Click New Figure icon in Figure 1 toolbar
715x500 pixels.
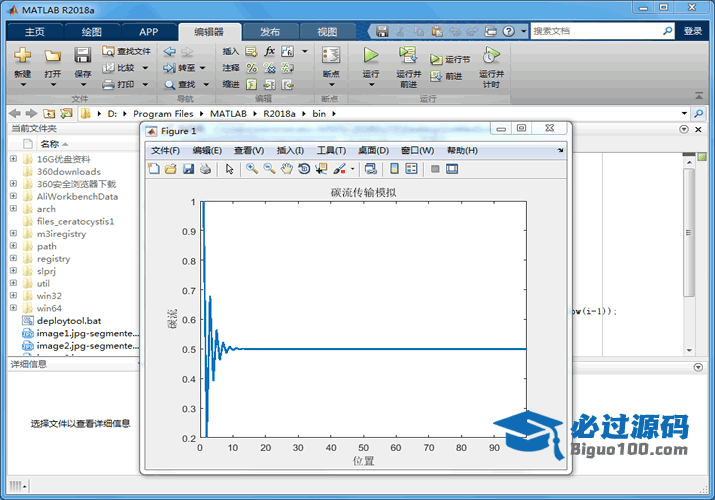(154, 169)
